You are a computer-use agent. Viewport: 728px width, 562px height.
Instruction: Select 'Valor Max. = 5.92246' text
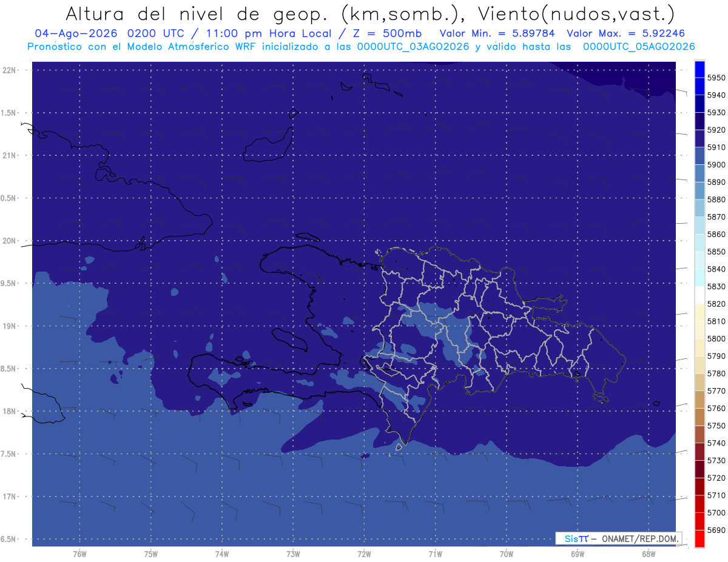[x=626, y=34]
